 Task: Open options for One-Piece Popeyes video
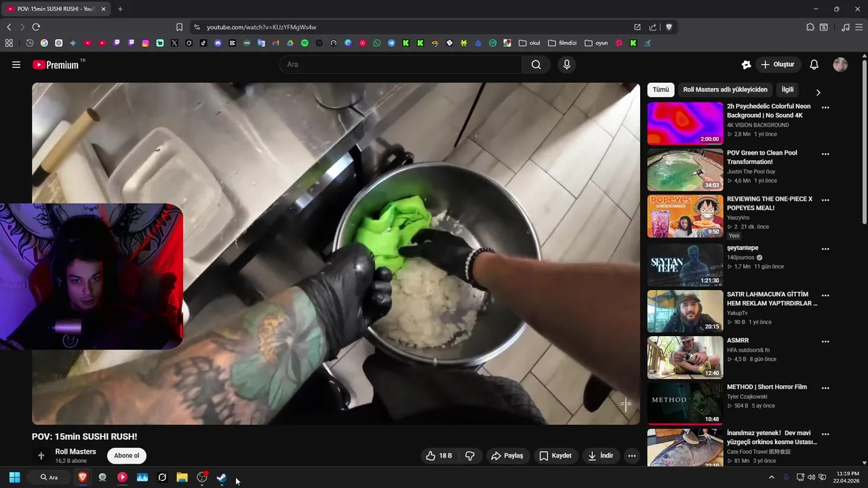point(825,200)
